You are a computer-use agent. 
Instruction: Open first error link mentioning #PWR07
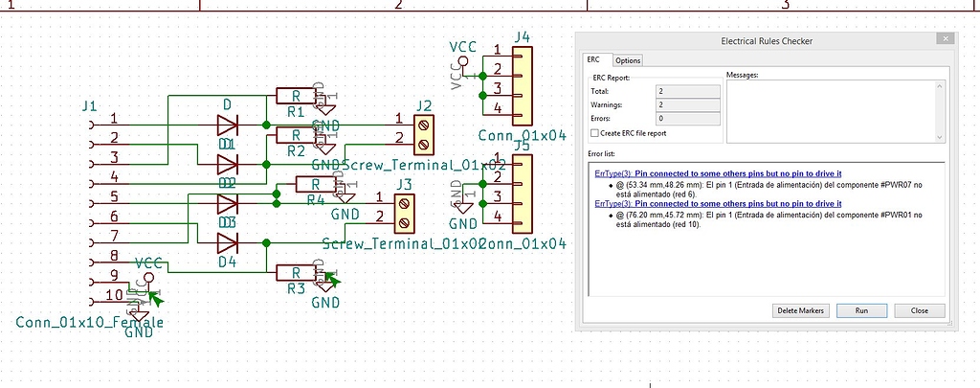(x=718, y=173)
